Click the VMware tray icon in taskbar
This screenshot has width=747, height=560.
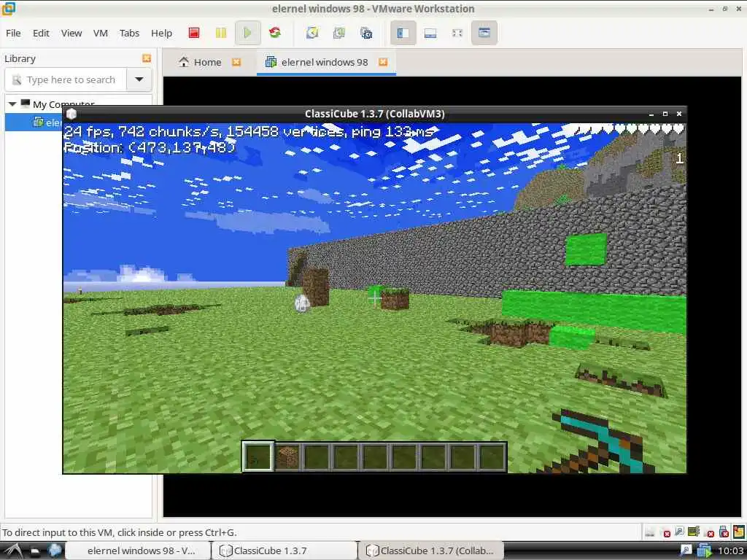704,551
